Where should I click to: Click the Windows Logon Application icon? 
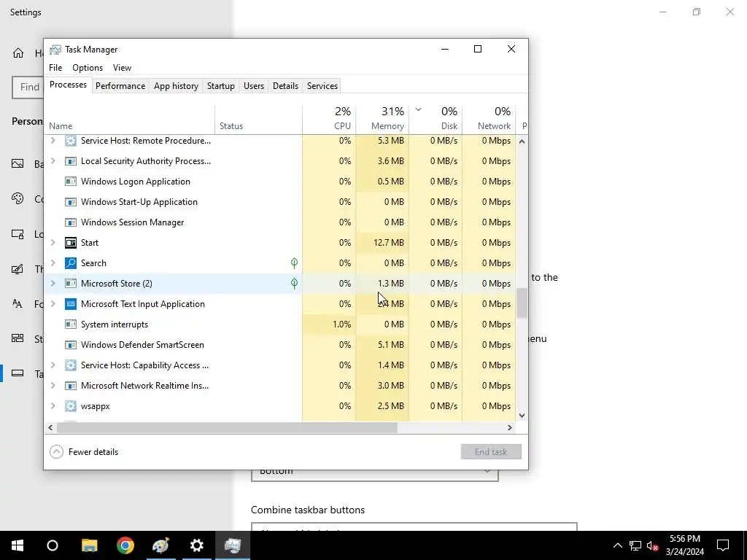click(x=71, y=182)
